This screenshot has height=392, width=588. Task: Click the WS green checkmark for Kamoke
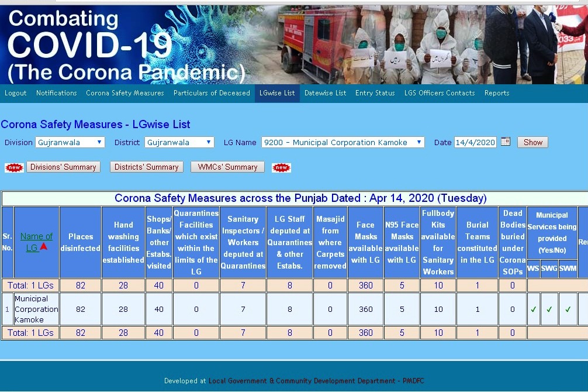coord(533,310)
